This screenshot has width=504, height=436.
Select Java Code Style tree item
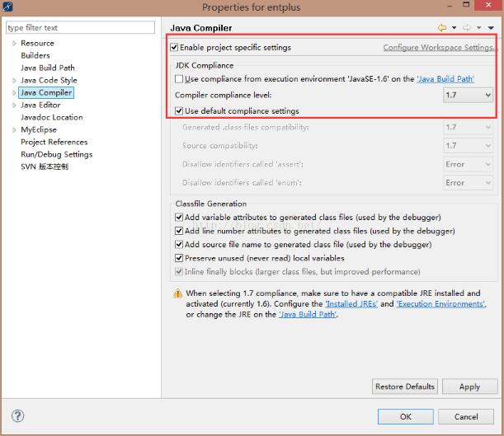click(x=49, y=80)
